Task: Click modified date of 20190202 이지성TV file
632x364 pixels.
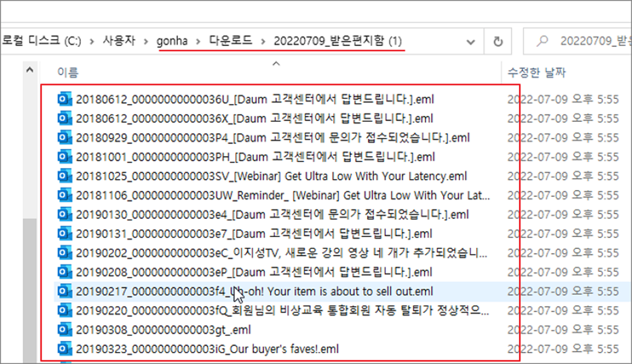Action: click(x=563, y=253)
